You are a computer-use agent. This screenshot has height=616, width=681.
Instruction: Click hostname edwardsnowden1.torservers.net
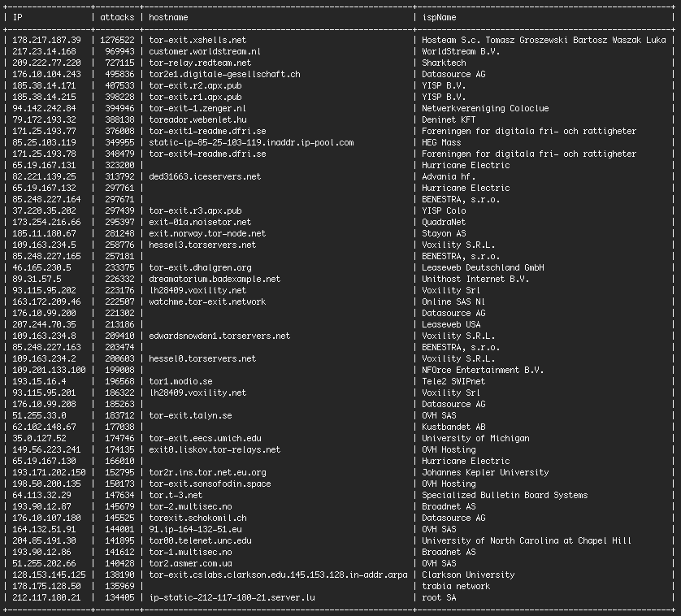click(x=219, y=336)
